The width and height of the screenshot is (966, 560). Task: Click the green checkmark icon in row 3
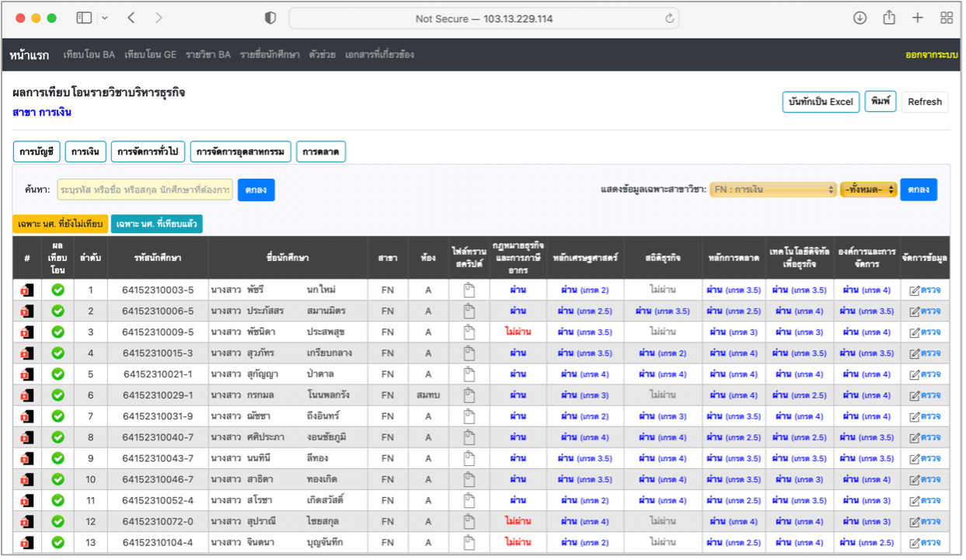coord(58,332)
